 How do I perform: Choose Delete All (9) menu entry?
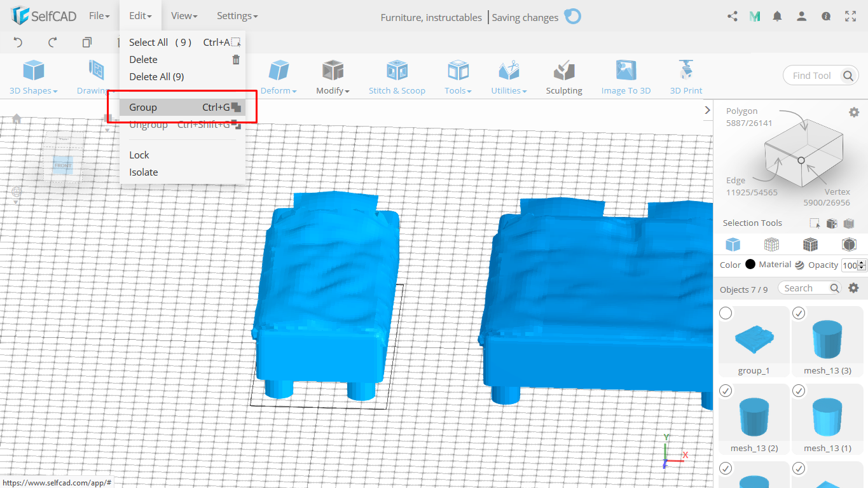tap(183, 76)
